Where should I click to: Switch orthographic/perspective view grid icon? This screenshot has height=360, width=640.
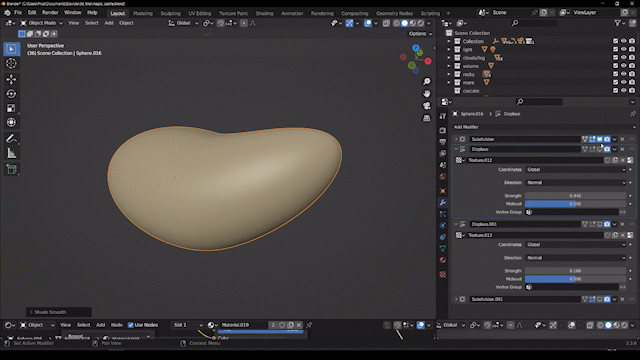(x=427, y=118)
